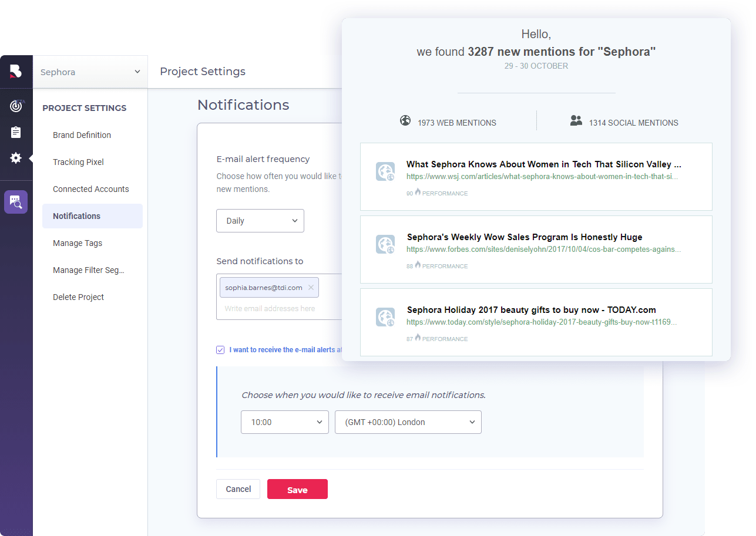Open project settings via the gear icon

point(15,158)
